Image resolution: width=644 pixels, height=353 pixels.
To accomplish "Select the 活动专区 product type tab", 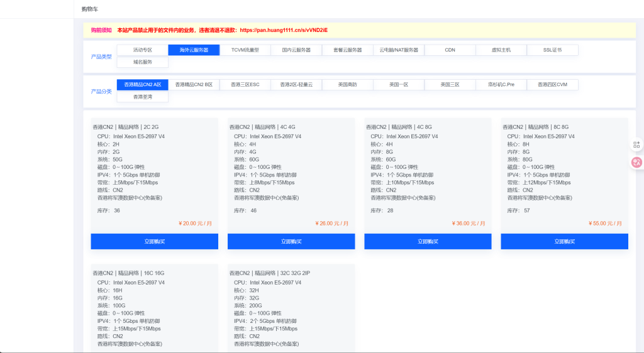I will [143, 50].
